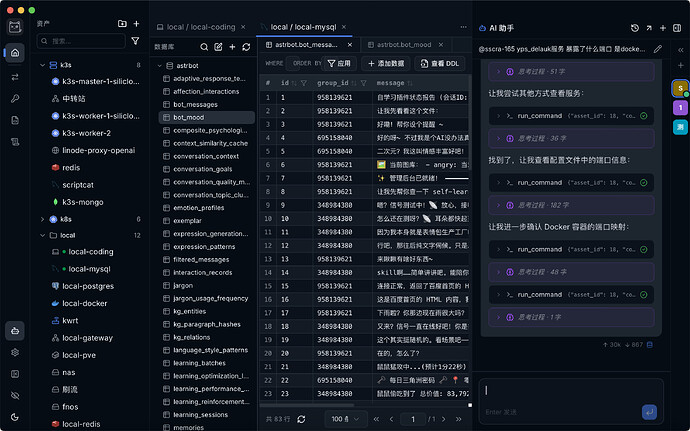Image resolution: width=690 pixels, height=431 pixels.
Task: Open the tab overflow three-dots menu
Action: tap(463, 27)
